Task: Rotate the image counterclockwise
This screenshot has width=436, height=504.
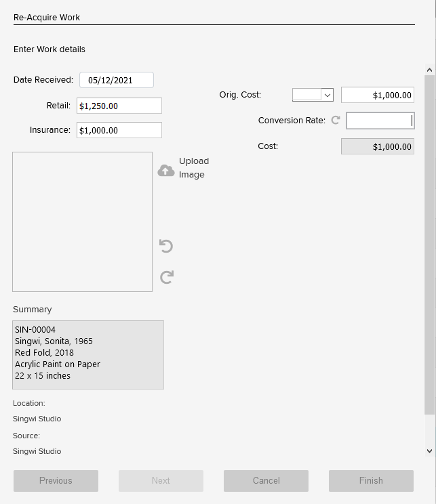Action: click(x=166, y=246)
